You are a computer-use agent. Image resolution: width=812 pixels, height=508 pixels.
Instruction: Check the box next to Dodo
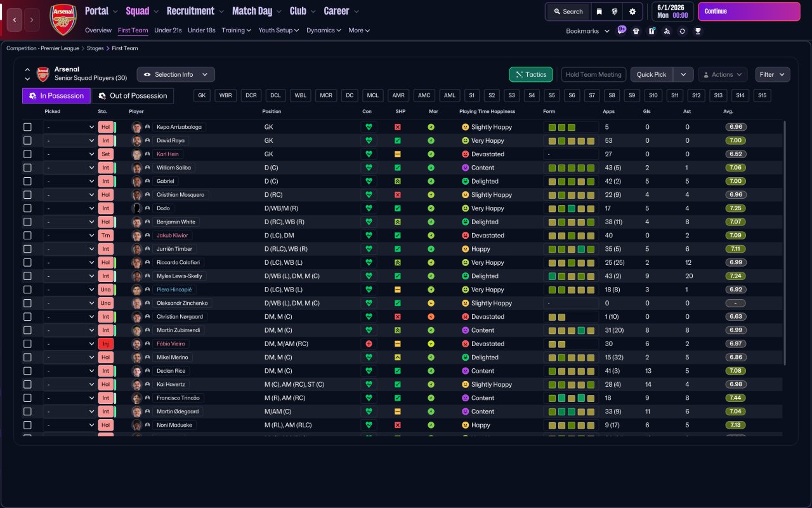click(x=27, y=208)
